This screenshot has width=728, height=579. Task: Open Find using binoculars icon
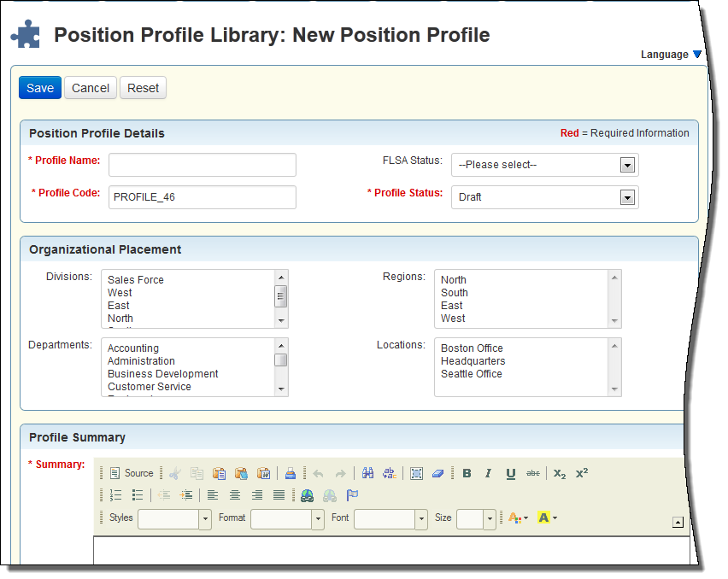click(x=367, y=473)
